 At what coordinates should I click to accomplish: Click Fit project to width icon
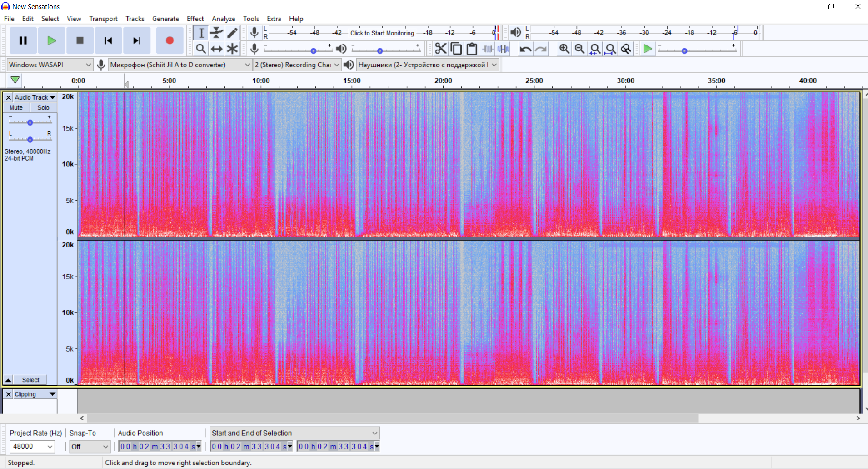610,49
